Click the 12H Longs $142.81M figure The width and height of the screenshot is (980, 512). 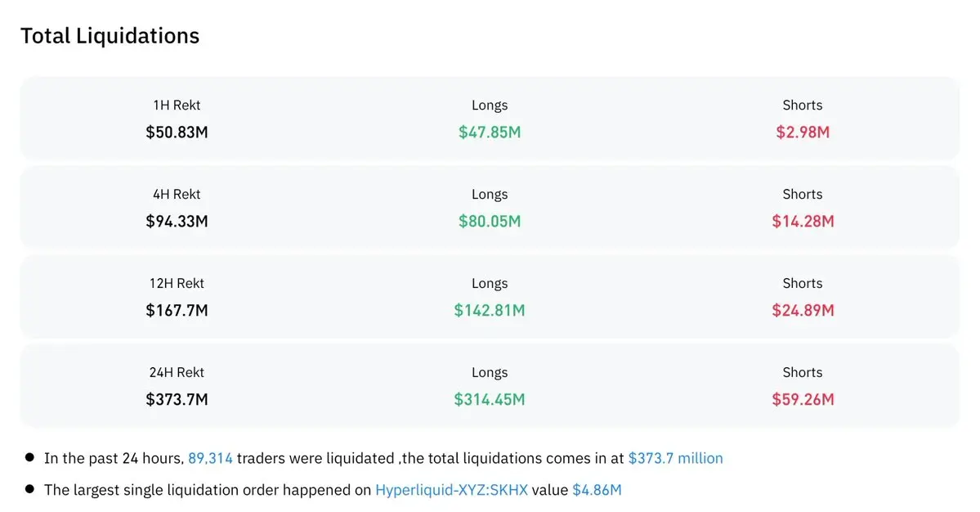pos(490,311)
